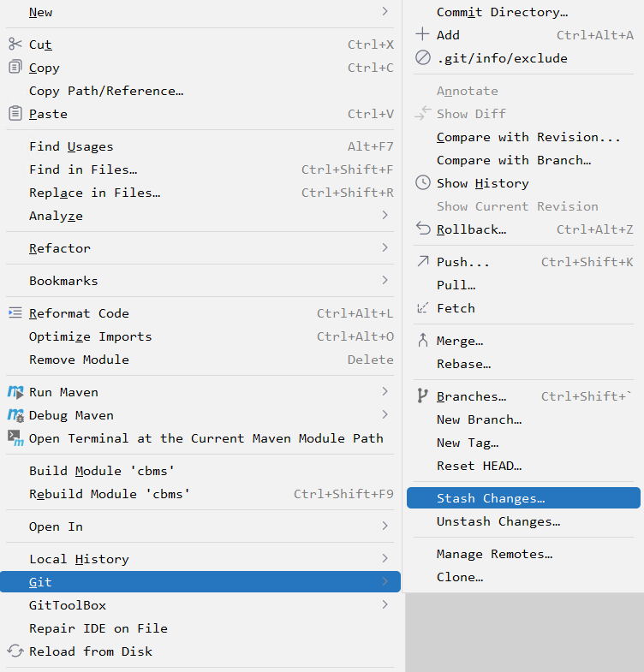The width and height of the screenshot is (644, 672).
Task: Expand the Analyze submenu arrow
Action: click(385, 215)
